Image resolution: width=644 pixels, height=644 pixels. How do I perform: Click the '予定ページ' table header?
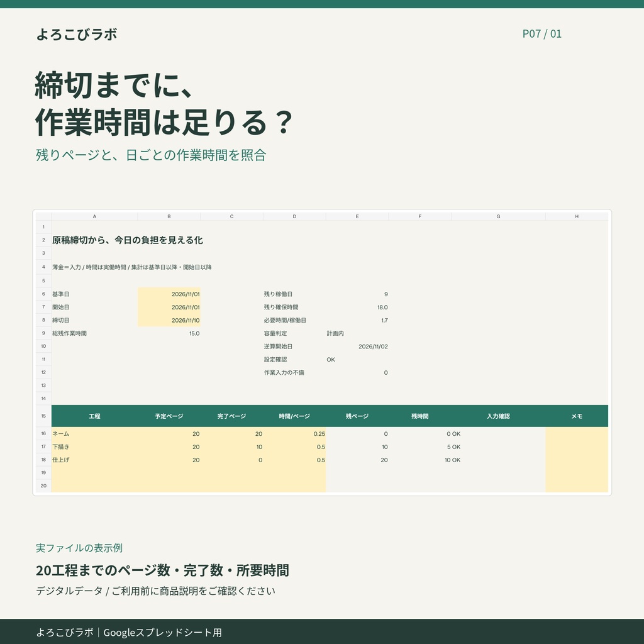tap(169, 416)
